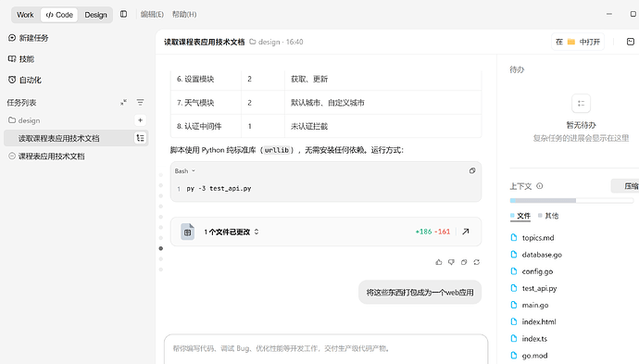639x364 pixels.
Task: Open test_api.py file
Action: [533, 288]
